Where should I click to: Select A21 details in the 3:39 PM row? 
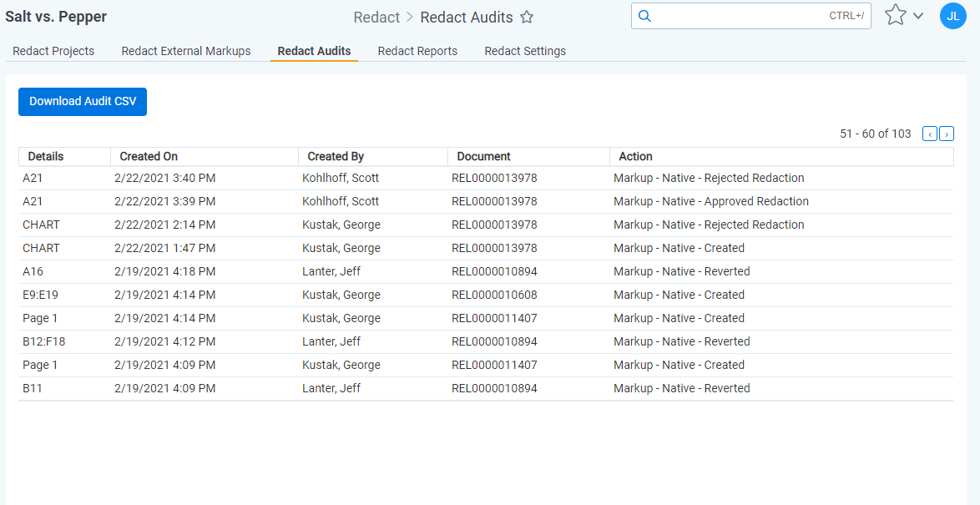(x=33, y=201)
